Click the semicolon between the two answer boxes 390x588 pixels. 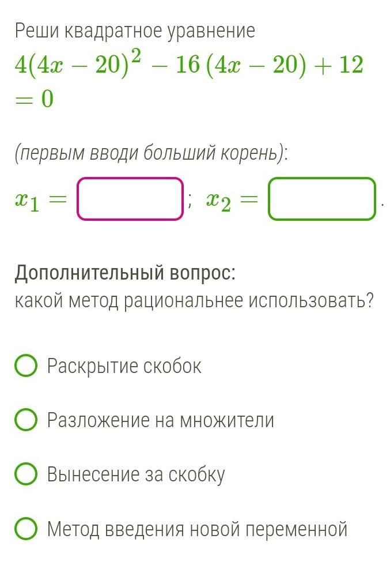tap(190, 201)
